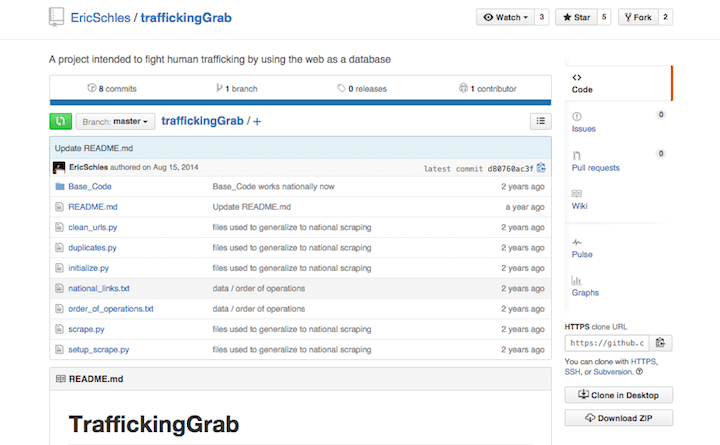
Task: Click EricSchles avatar thumbnail
Action: click(x=59, y=168)
